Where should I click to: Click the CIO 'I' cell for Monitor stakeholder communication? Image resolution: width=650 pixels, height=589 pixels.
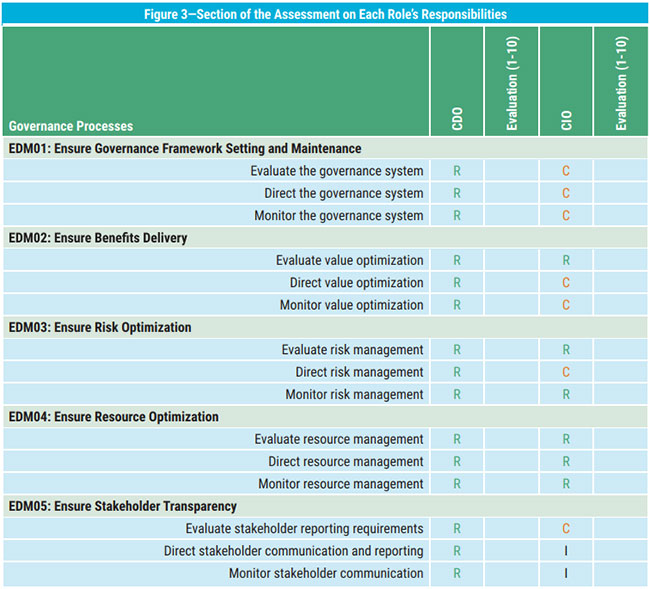[x=566, y=573]
